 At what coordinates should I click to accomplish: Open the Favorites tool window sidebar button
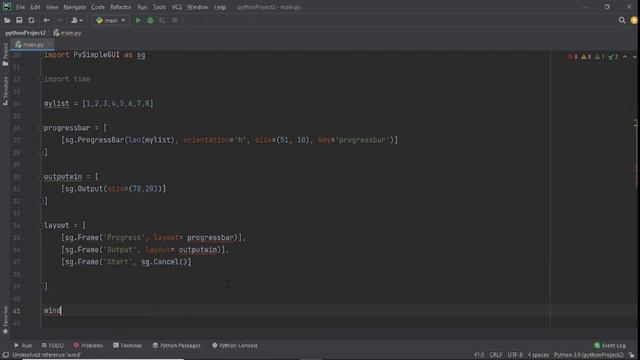(5, 320)
